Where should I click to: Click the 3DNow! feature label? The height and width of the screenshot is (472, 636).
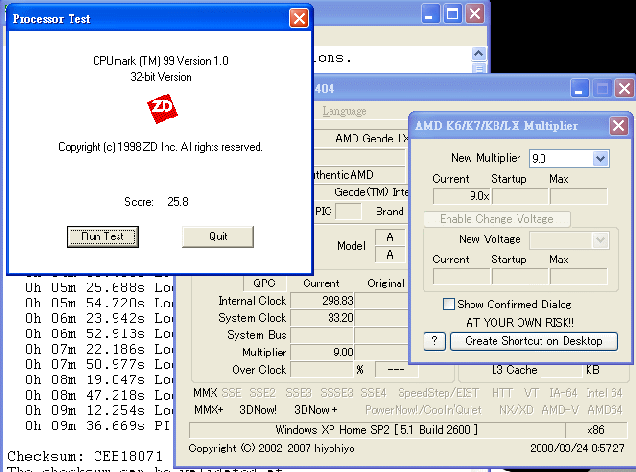tap(258, 410)
